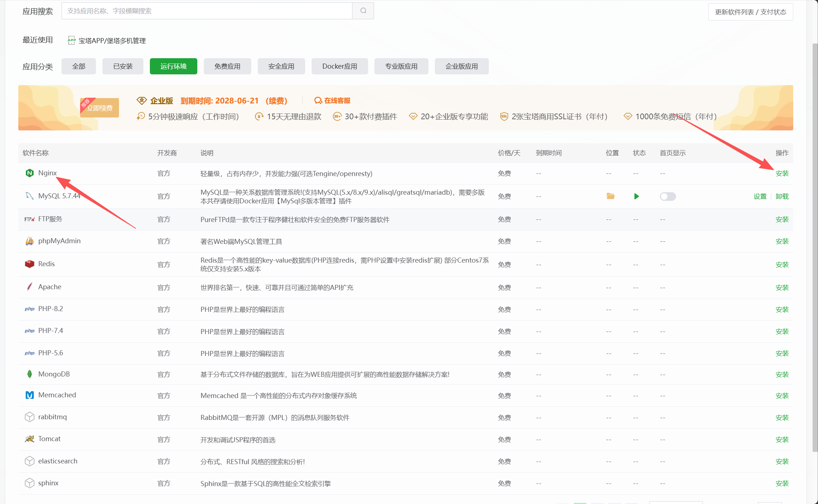Click the Nginx logo icon

[x=29, y=173]
